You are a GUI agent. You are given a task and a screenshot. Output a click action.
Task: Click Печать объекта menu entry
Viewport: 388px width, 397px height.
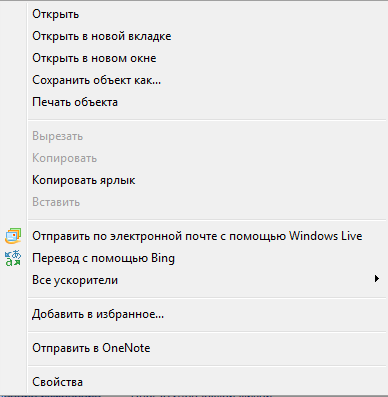click(x=207, y=102)
